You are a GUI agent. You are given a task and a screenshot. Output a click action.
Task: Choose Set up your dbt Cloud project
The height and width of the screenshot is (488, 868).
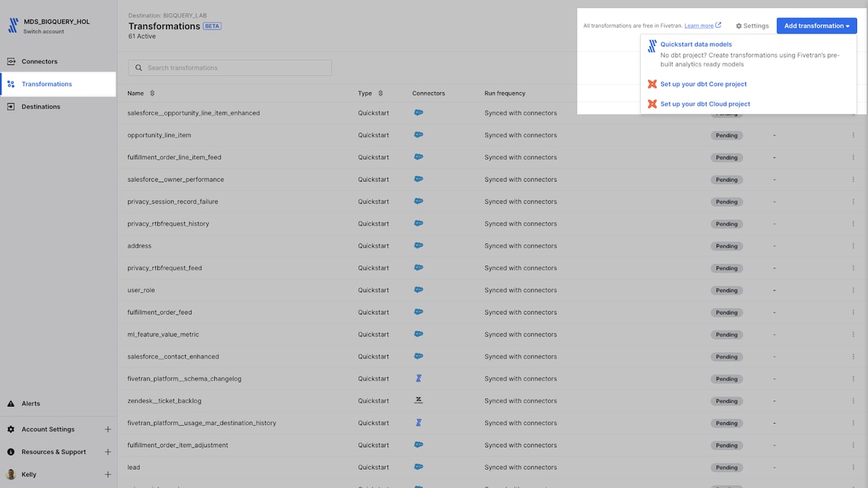point(705,104)
